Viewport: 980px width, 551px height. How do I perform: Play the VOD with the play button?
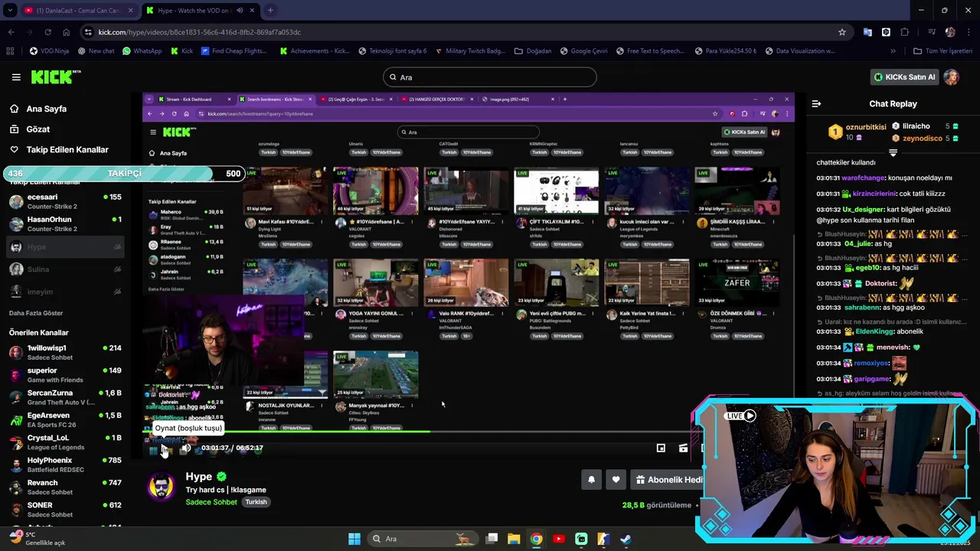click(x=163, y=448)
